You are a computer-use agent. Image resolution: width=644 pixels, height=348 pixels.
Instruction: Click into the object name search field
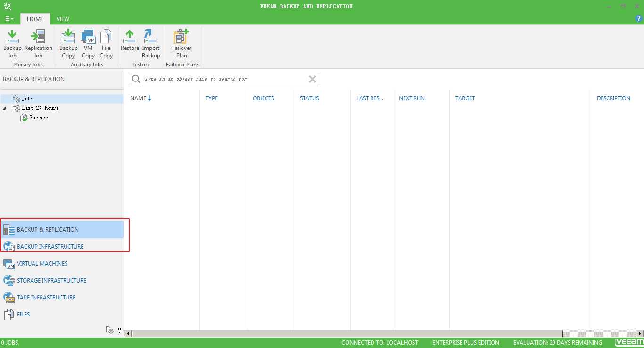pos(225,79)
